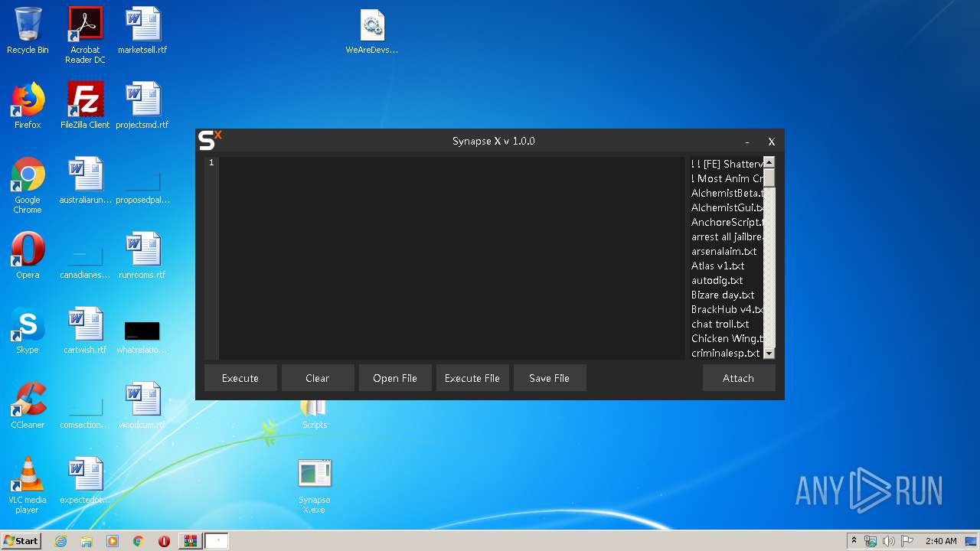Click the volume icon in system tray

pyautogui.click(x=889, y=541)
